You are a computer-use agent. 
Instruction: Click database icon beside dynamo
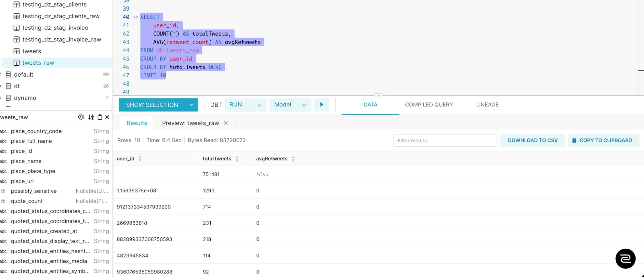tap(8, 98)
